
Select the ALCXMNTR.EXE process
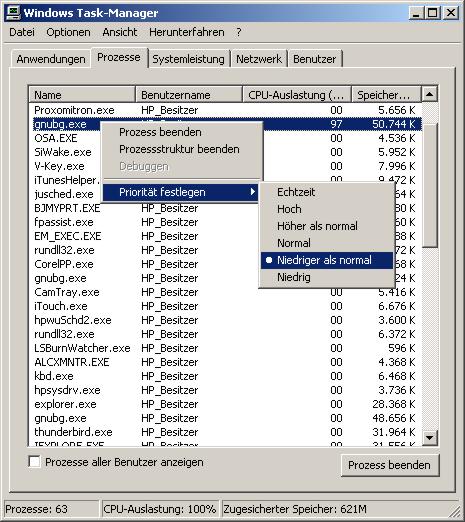[72, 362]
